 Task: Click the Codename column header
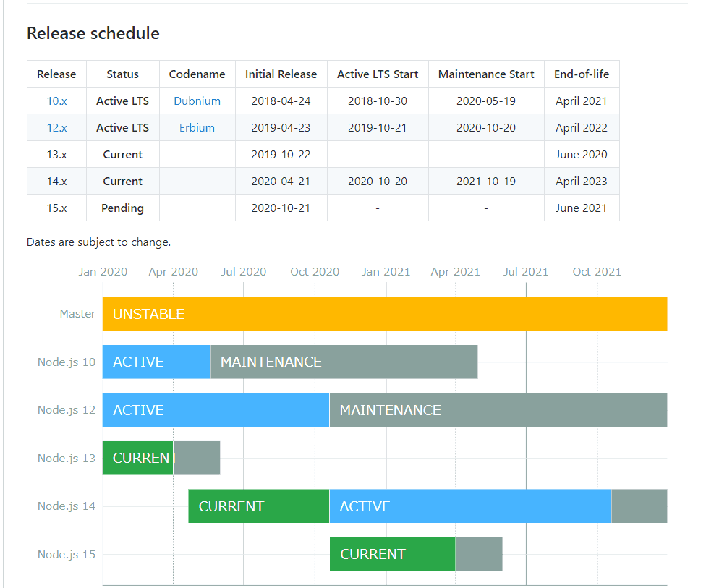point(197,74)
